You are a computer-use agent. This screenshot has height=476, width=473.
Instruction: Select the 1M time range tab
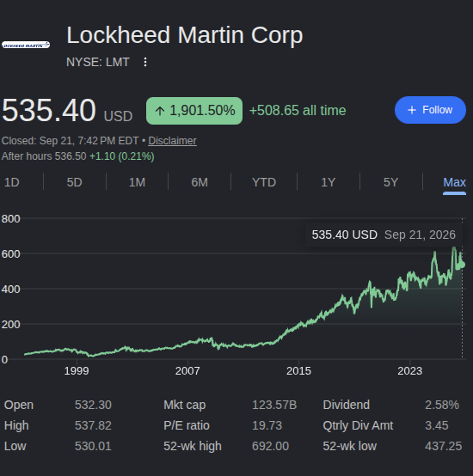click(x=137, y=182)
